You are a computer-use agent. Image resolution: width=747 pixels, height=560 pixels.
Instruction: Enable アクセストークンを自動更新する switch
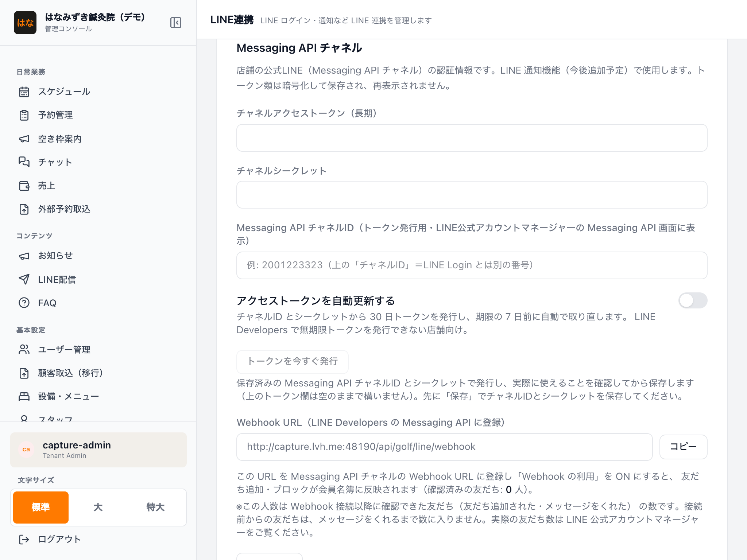(x=693, y=300)
